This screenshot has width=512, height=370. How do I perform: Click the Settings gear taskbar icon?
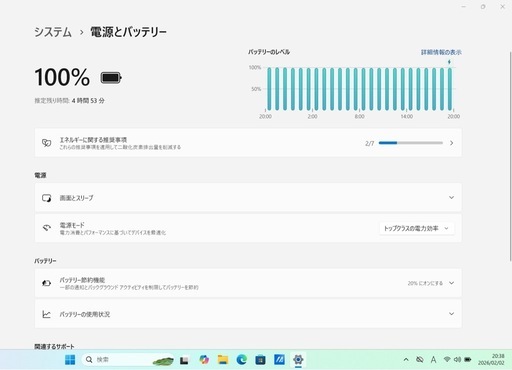(x=298, y=360)
